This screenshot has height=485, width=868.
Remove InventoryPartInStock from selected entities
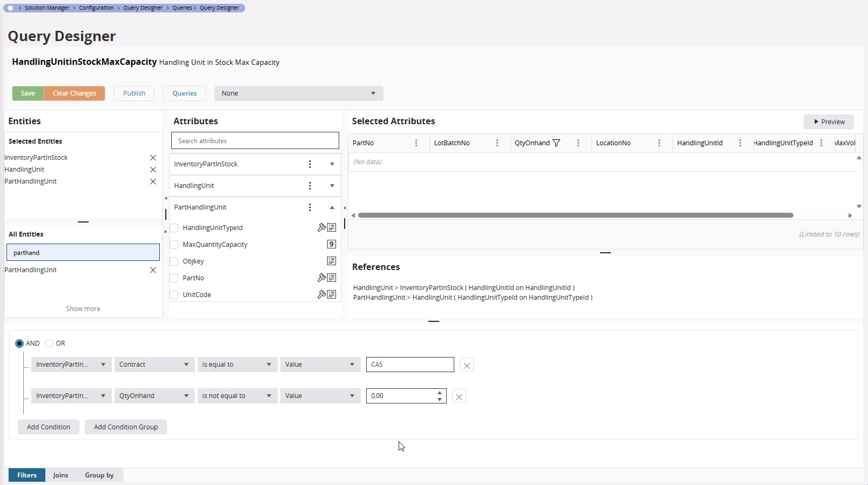[x=153, y=158]
